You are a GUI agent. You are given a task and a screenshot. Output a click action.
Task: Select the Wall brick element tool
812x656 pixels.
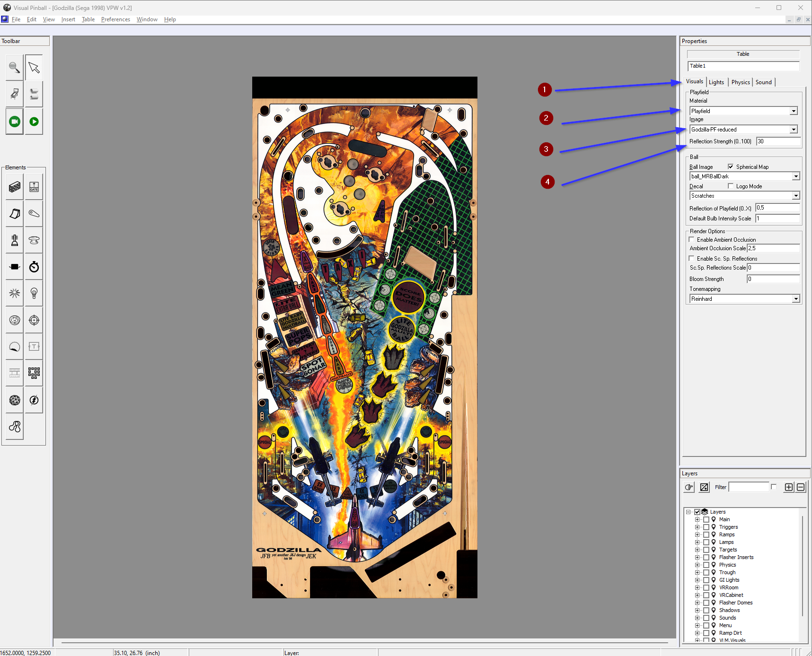pos(15,187)
